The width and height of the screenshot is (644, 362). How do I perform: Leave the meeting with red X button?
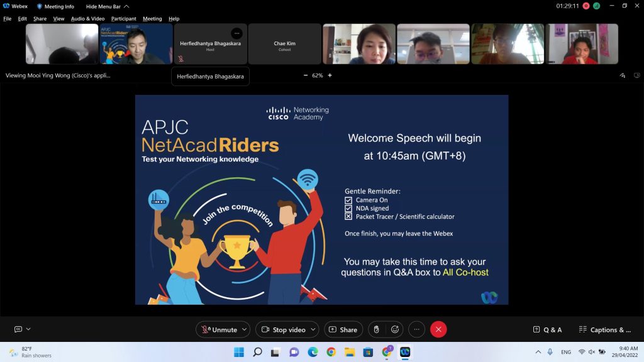pyautogui.click(x=438, y=329)
